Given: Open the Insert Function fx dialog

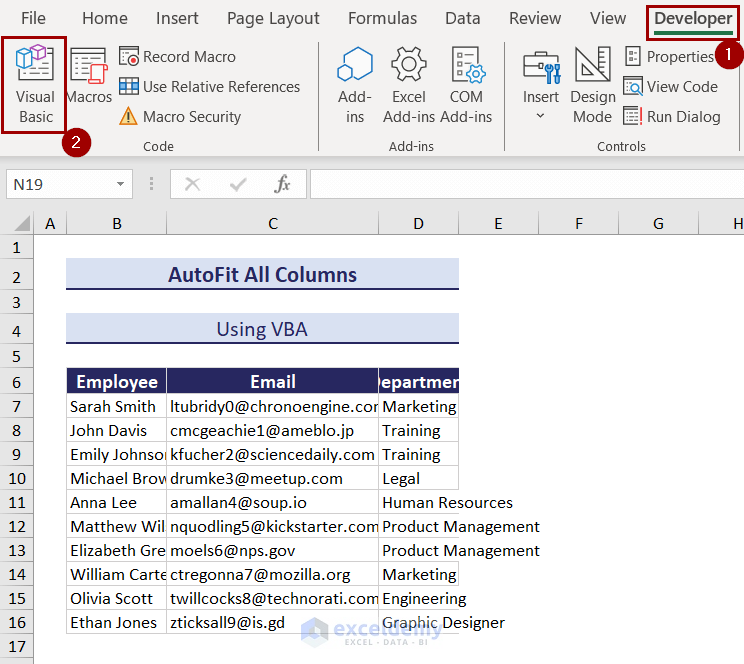Looking at the screenshot, I should click(282, 184).
